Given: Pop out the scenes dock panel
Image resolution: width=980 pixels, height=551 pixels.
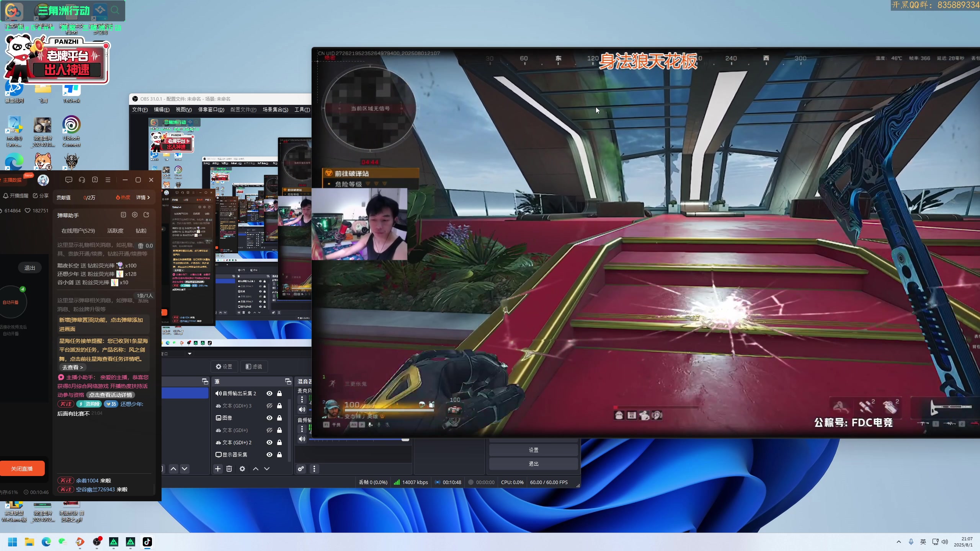Looking at the screenshot, I should tap(205, 381).
